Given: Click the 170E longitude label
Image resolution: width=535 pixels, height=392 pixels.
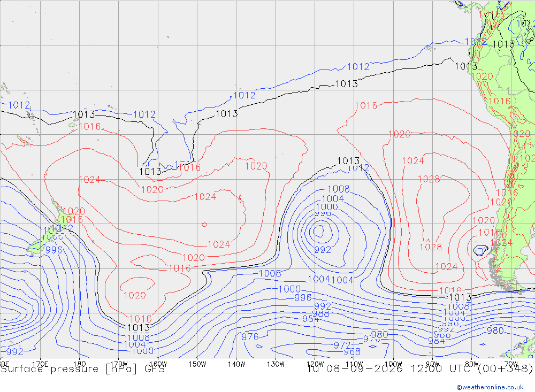Looking at the screenshot, I should (x=40, y=364).
